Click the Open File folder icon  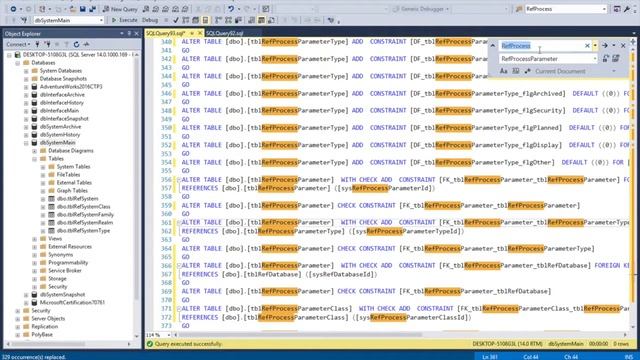[73, 9]
